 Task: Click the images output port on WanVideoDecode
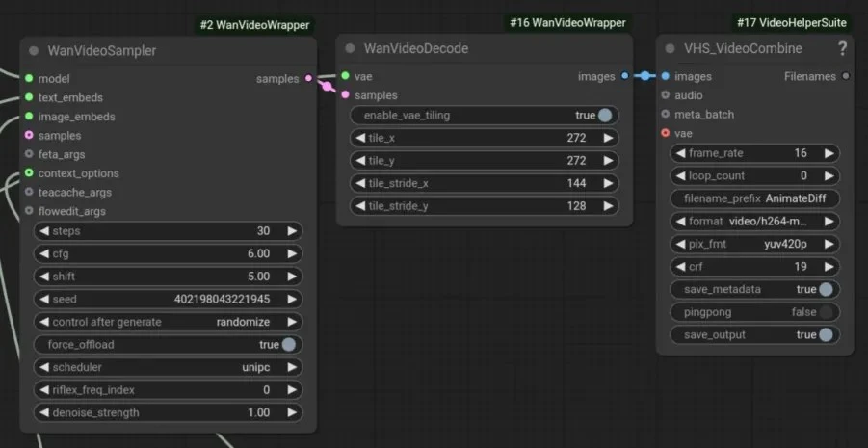[x=624, y=76]
